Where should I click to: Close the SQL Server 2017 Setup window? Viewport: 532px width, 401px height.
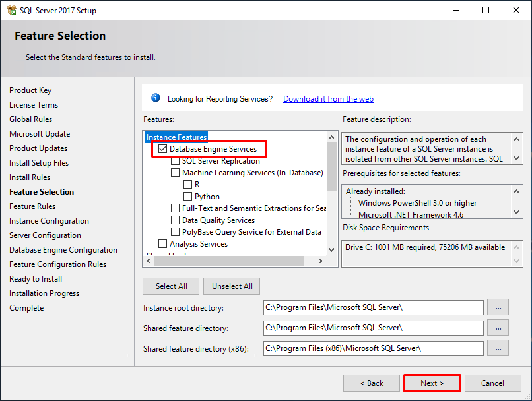516,10
